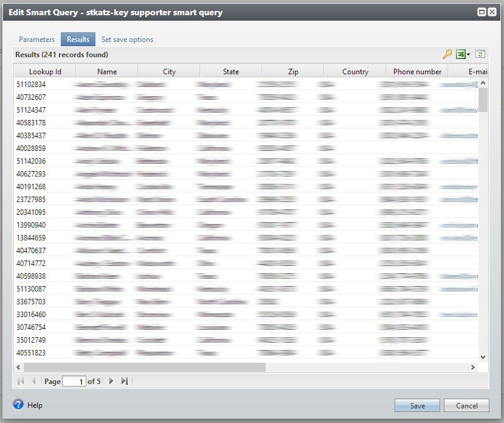Go to the next results page
The height and width of the screenshot is (423, 504).
[111, 381]
